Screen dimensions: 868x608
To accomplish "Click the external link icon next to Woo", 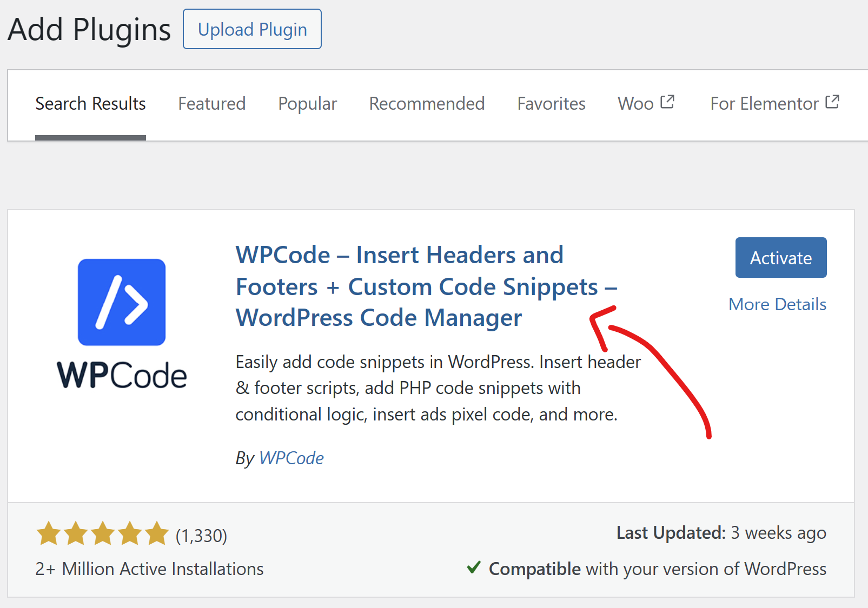I will tap(668, 100).
